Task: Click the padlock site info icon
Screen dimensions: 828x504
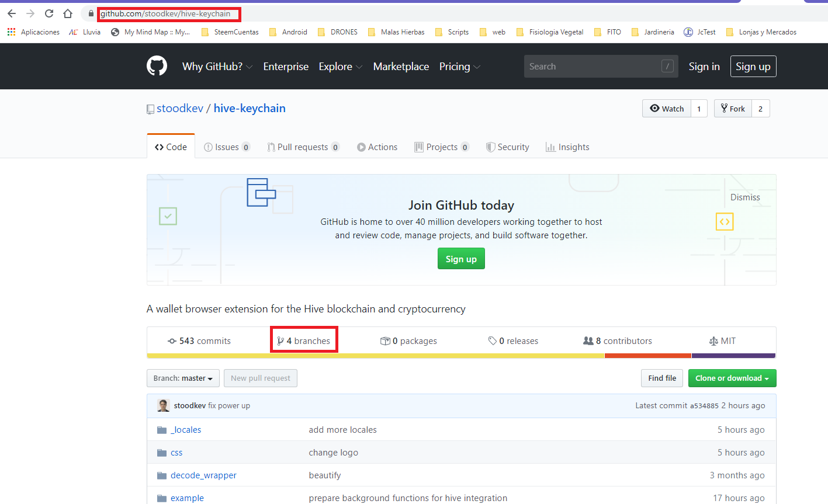Action: 91,13
